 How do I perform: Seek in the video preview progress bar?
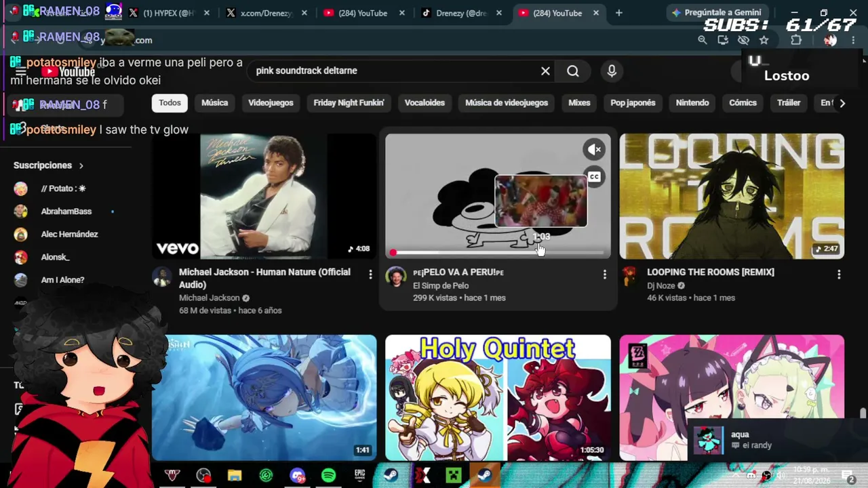[498, 253]
